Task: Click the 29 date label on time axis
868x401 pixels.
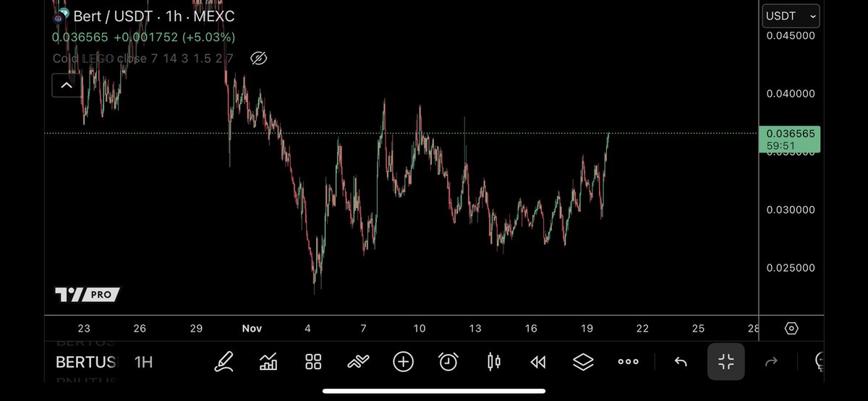Action: [x=196, y=328]
